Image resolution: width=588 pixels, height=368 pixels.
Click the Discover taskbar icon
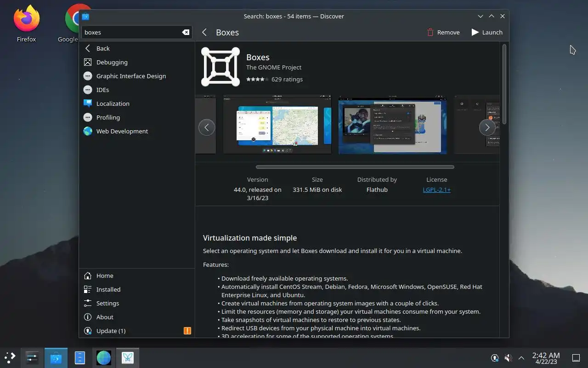click(56, 357)
